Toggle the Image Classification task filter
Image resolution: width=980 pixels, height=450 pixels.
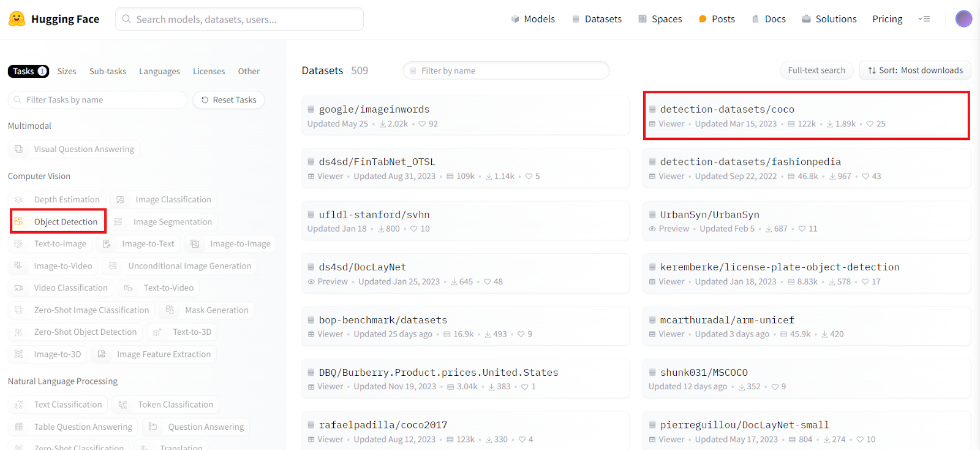[x=164, y=199]
